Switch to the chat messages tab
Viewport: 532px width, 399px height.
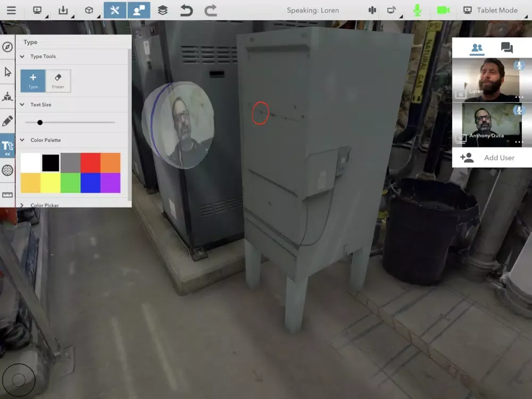507,48
